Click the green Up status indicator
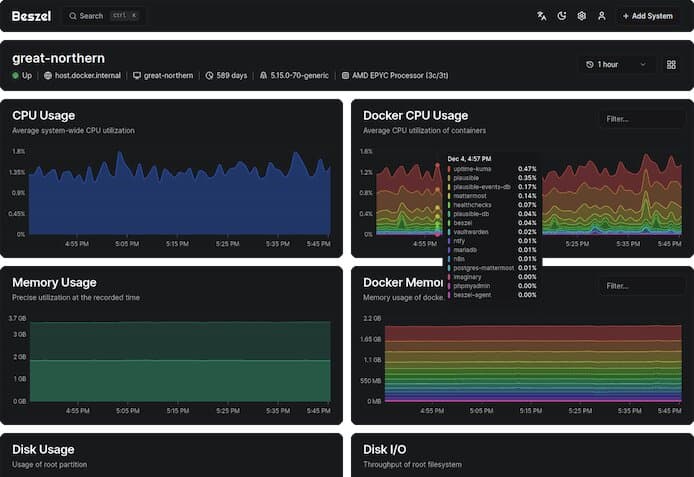 click(x=15, y=76)
